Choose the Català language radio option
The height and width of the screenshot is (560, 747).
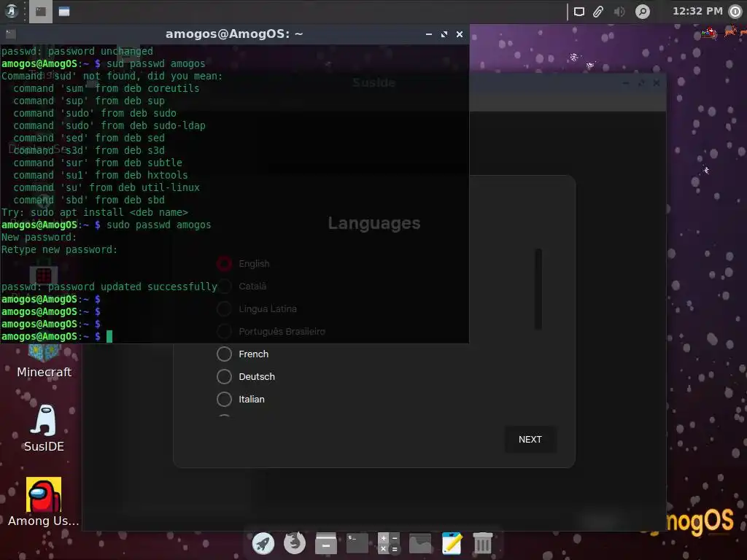[224, 286]
